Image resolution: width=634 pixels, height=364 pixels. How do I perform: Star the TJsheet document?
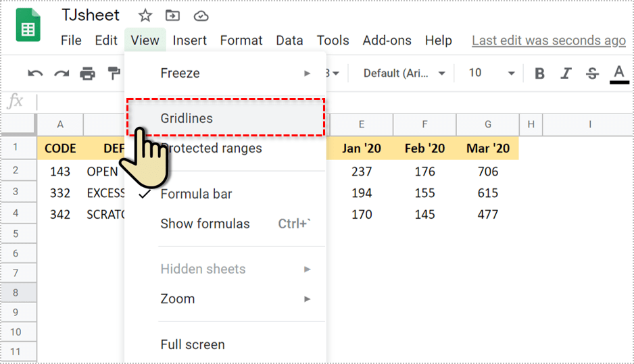pos(145,16)
